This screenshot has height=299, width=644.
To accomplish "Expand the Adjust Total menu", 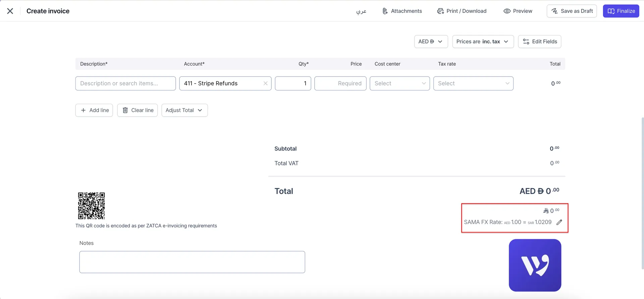I will [184, 110].
